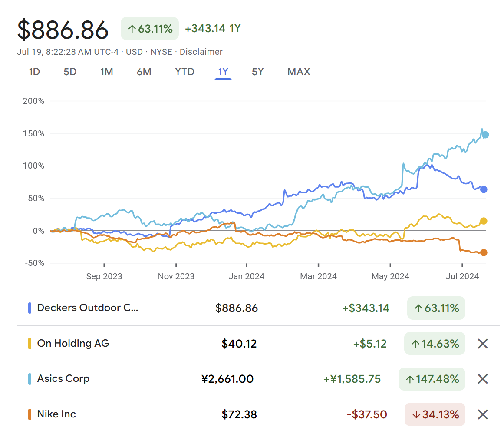The width and height of the screenshot is (504, 434).
Task: Click the red 34.13% badge for Nike
Action: point(435,414)
